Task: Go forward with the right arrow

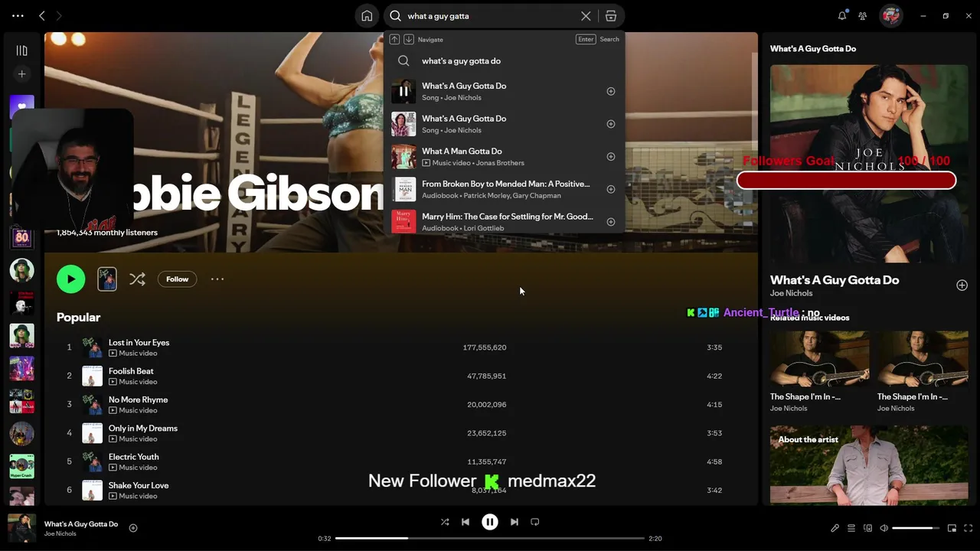Action: click(59, 15)
